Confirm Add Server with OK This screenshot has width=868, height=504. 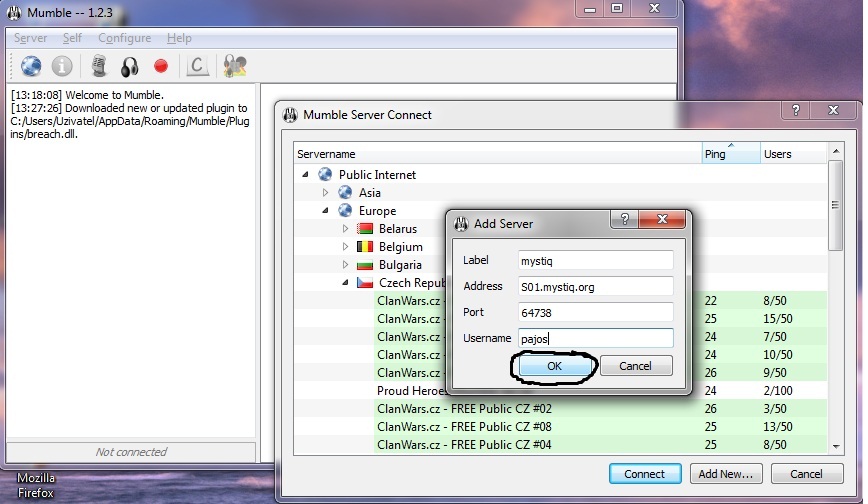[x=554, y=366]
